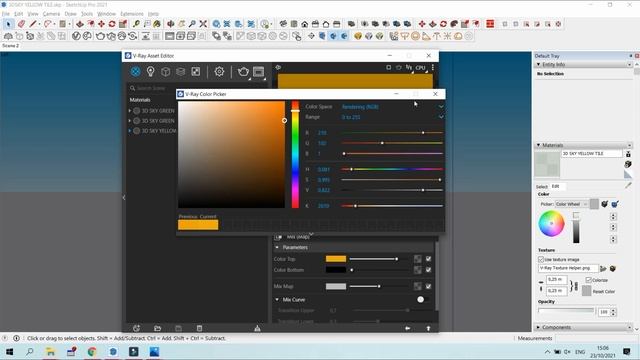Open the Picker Color Wheel dropdown
Image resolution: width=640 pixels, height=360 pixels.
coord(571,204)
